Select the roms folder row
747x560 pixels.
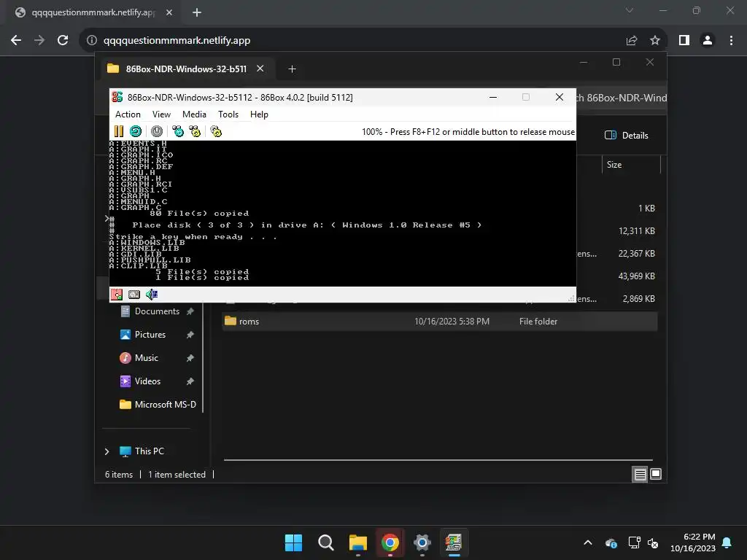440,322
